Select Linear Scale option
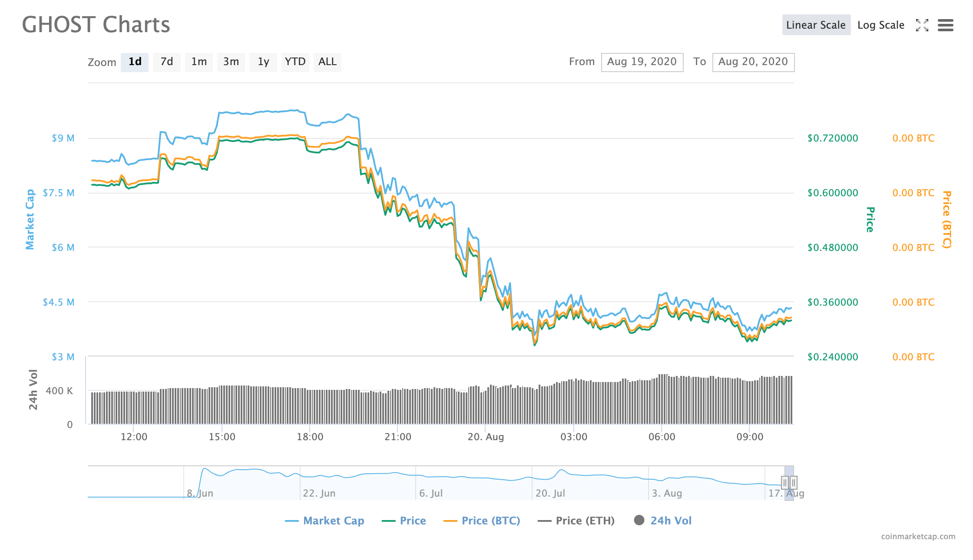973x560 pixels. (816, 25)
